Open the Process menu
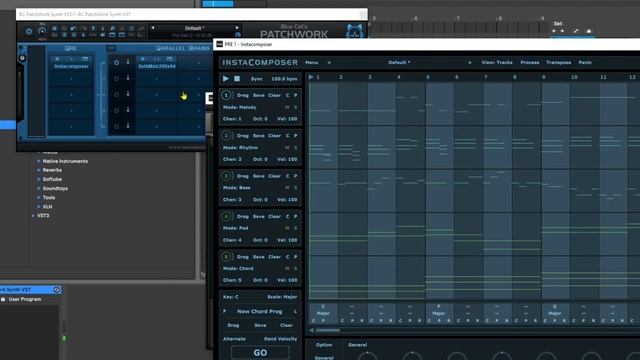 [530, 62]
